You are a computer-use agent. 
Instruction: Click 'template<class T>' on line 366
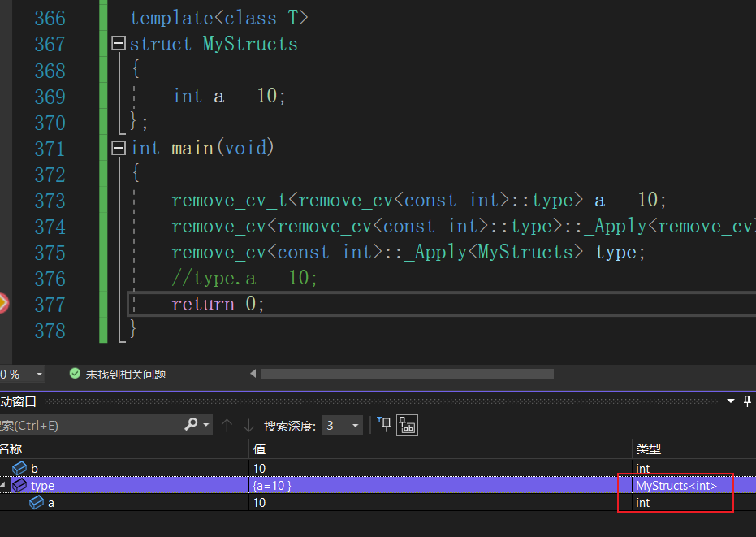coord(219,19)
